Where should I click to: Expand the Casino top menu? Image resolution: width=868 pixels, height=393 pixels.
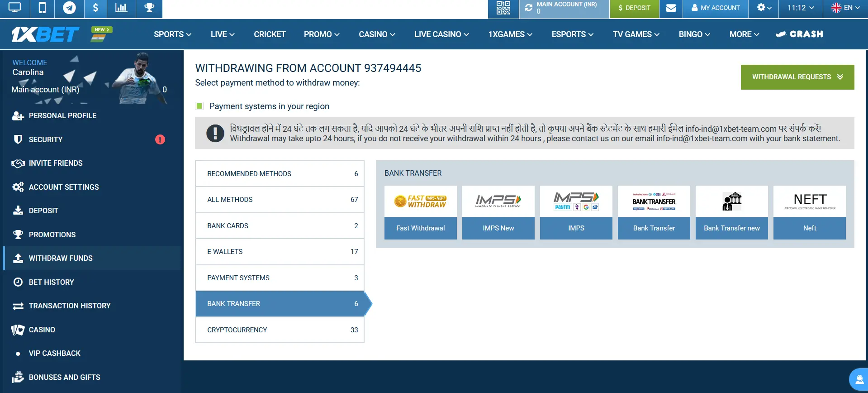[x=377, y=34]
